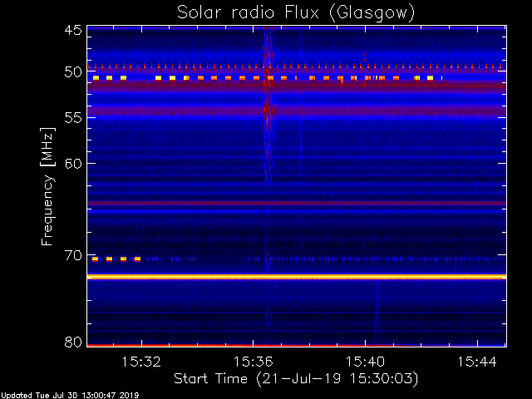
Task: Click the 50 frequency tick label
Action: [73, 72]
